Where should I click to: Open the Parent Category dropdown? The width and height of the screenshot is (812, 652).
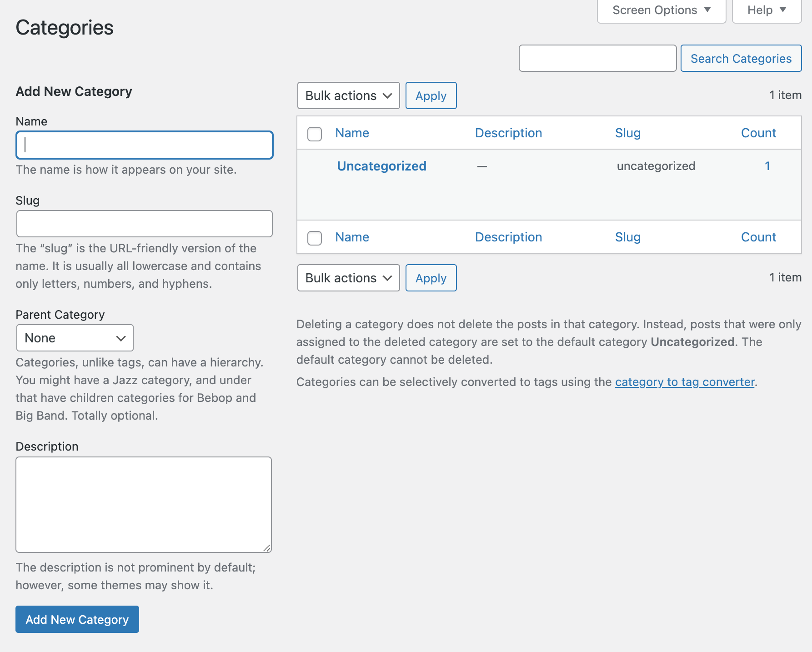pos(75,338)
